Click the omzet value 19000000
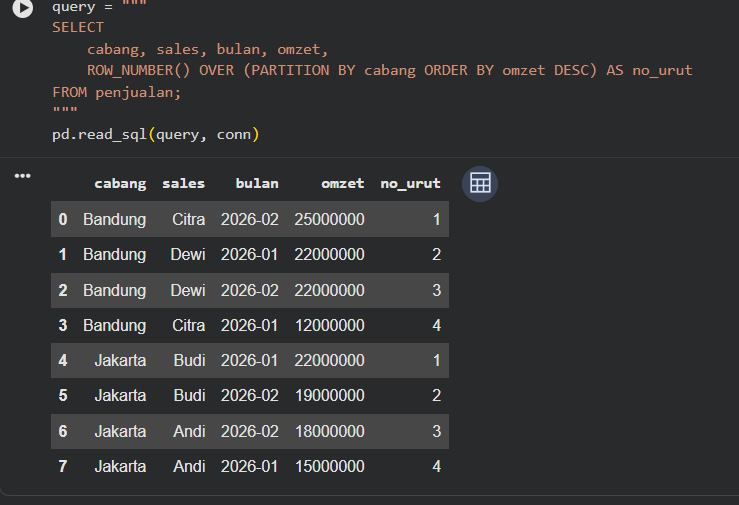This screenshot has width=739, height=505. pos(329,395)
